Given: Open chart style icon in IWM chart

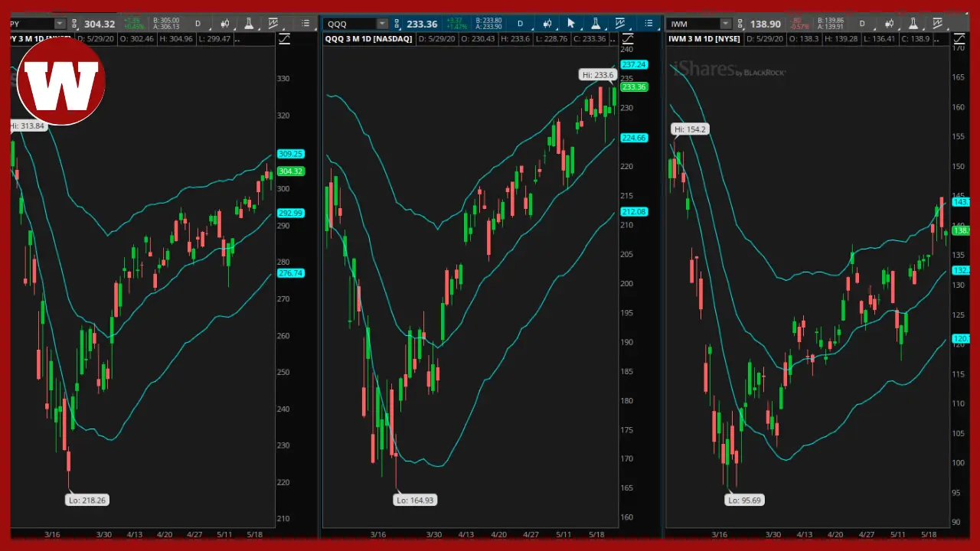Looking at the screenshot, I should tap(889, 24).
